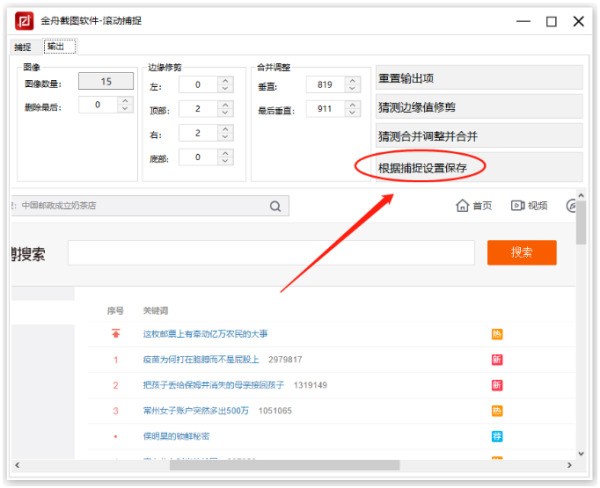
Task: Click the red pin-to-top icon in first row
Action: tap(116, 333)
